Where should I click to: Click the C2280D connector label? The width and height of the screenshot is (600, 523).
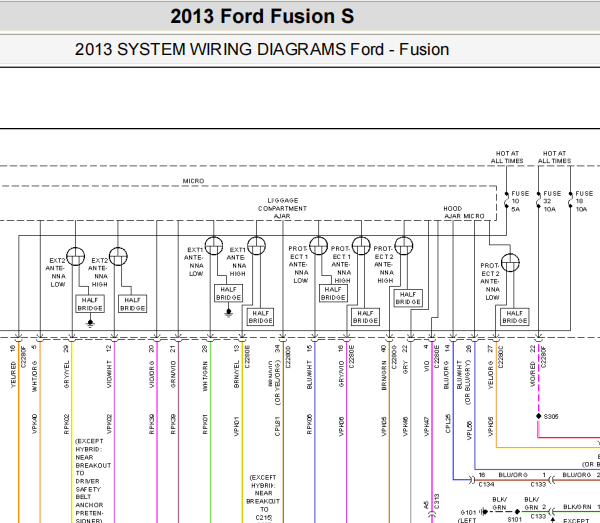287,356
